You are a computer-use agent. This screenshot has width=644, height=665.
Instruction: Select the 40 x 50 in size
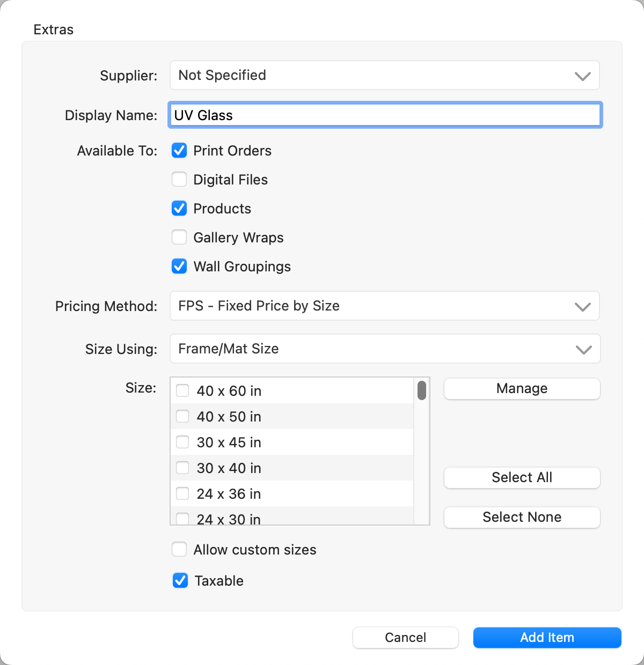(x=183, y=417)
